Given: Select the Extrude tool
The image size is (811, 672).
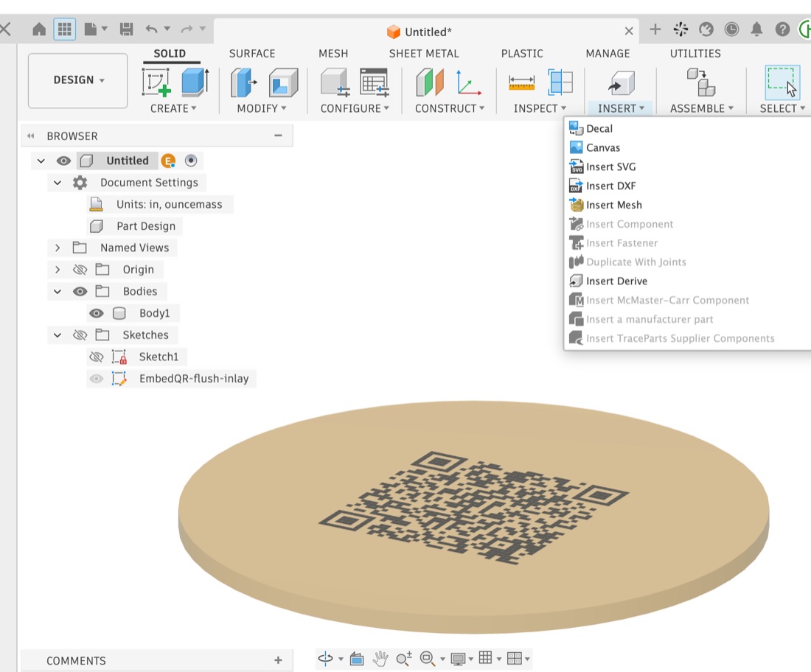Looking at the screenshot, I should point(195,83).
